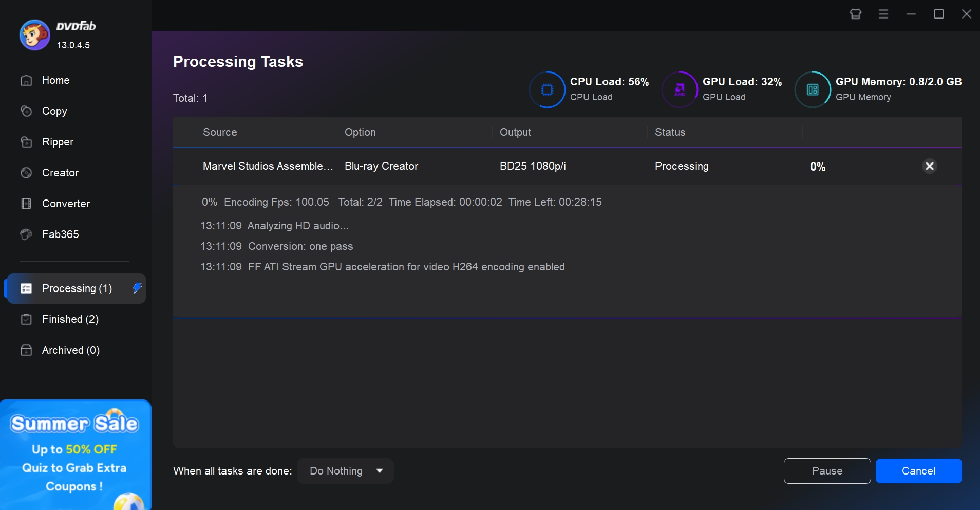This screenshot has height=510, width=980.
Task: Open the hamburger main menu
Action: 883,14
